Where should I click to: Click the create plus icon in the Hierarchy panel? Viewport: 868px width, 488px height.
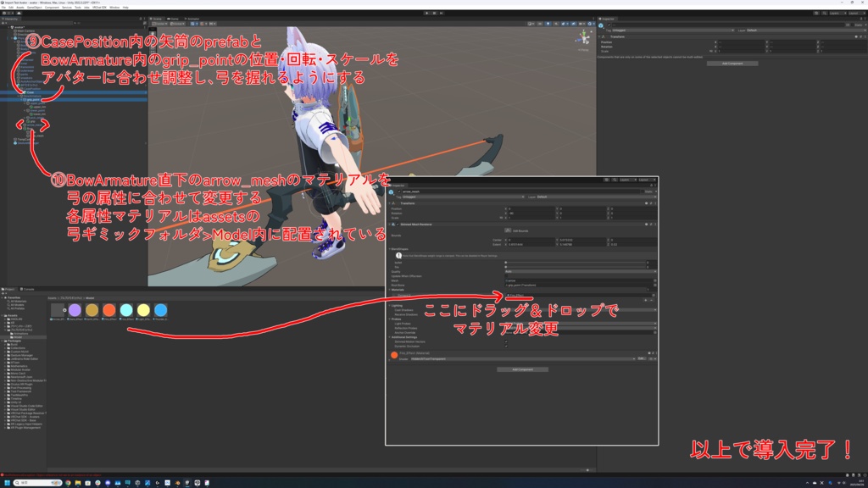point(3,24)
